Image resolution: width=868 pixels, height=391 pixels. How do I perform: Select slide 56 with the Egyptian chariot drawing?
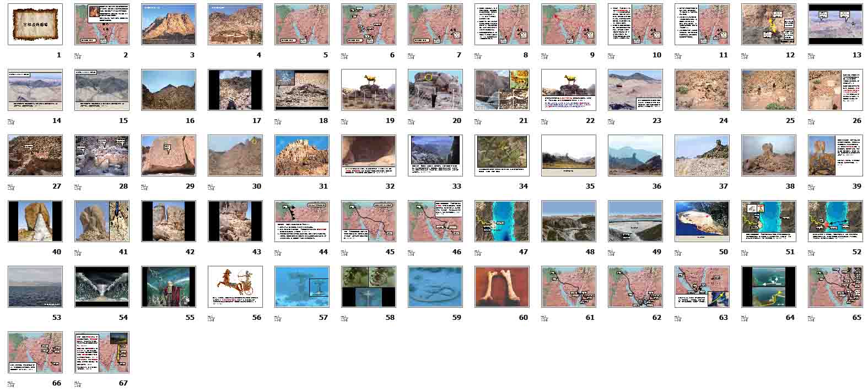[235, 287]
